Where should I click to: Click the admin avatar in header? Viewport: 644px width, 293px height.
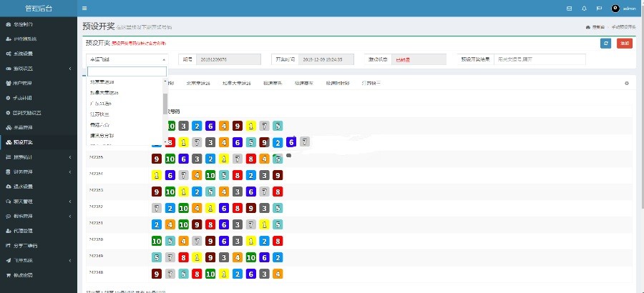pos(615,9)
